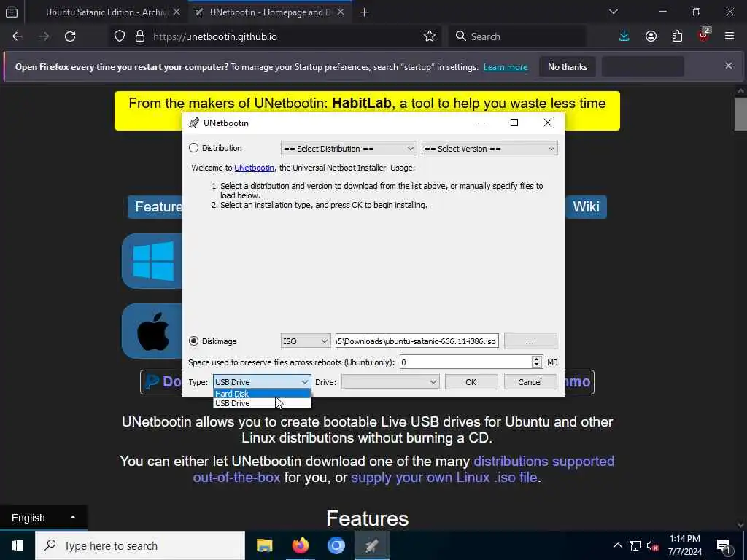Click the Firefox Search box
The height and width of the screenshot is (560, 747).
pos(517,36)
